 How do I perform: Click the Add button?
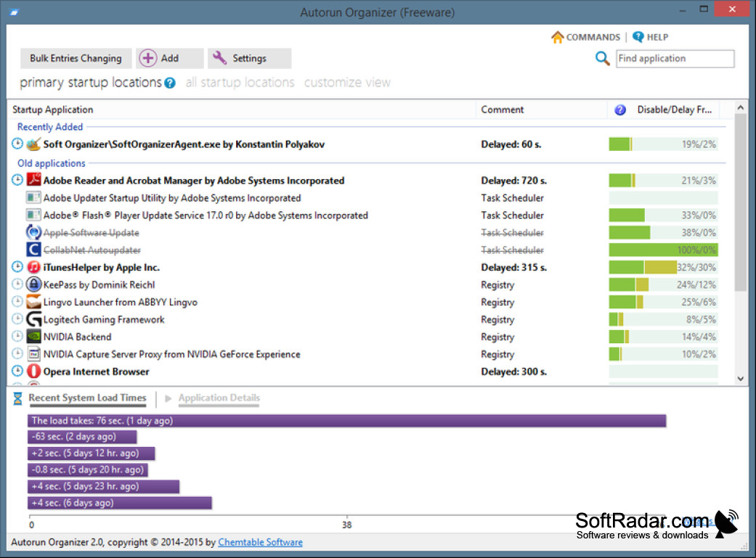170,58
